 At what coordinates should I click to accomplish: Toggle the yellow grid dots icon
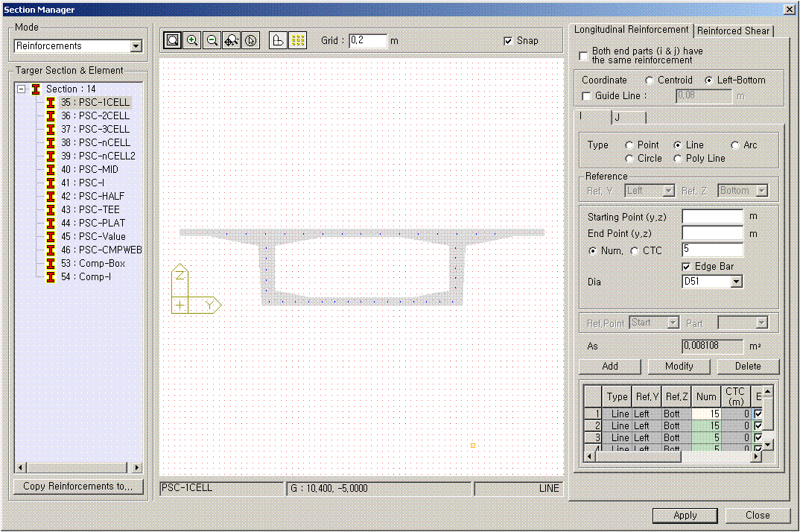click(297, 40)
